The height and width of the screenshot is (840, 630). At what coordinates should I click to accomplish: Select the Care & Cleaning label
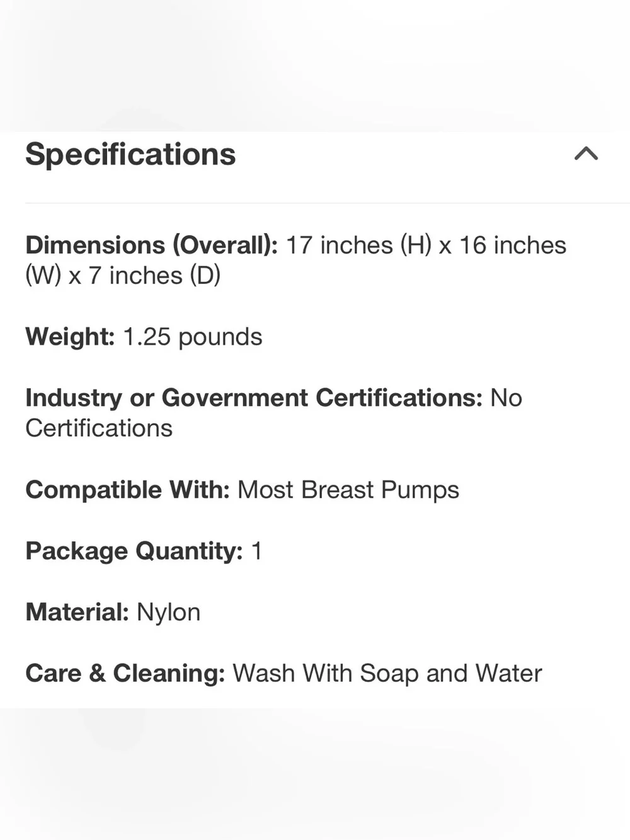click(x=125, y=673)
